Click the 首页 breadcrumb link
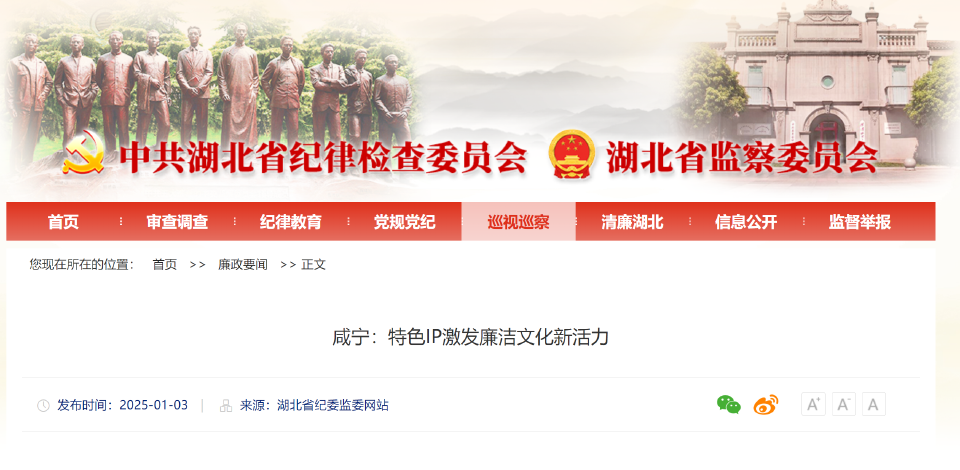This screenshot has width=960, height=470. pyautogui.click(x=165, y=265)
